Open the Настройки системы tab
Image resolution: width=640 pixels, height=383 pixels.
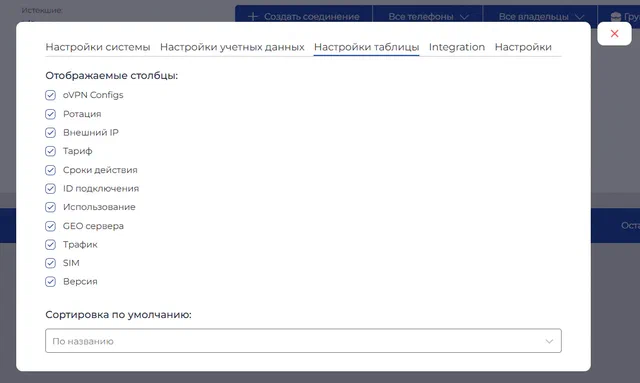coord(98,47)
